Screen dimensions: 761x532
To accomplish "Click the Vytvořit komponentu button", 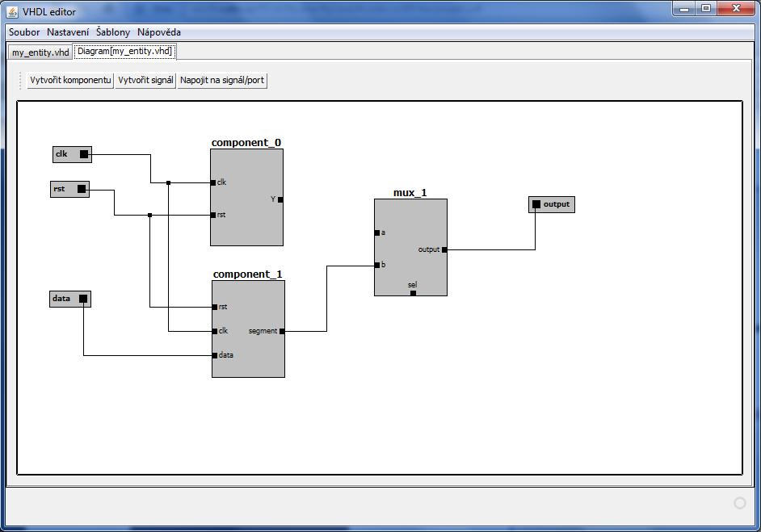I will tap(70, 80).
